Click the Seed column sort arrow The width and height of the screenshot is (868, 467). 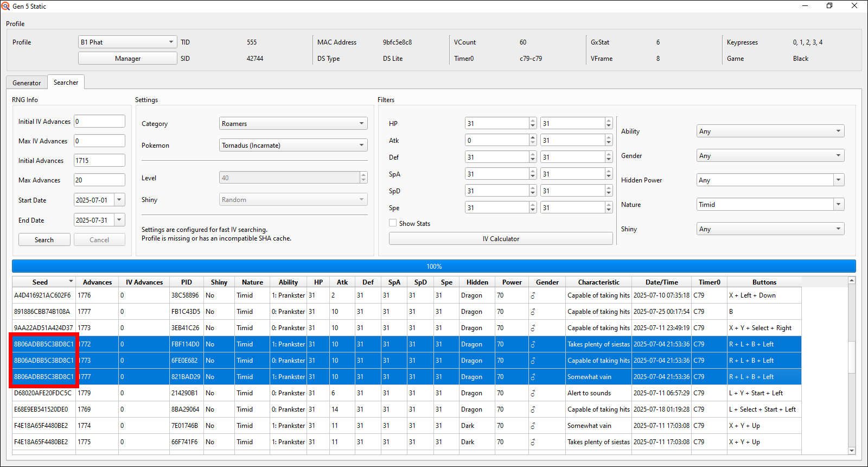pos(71,281)
